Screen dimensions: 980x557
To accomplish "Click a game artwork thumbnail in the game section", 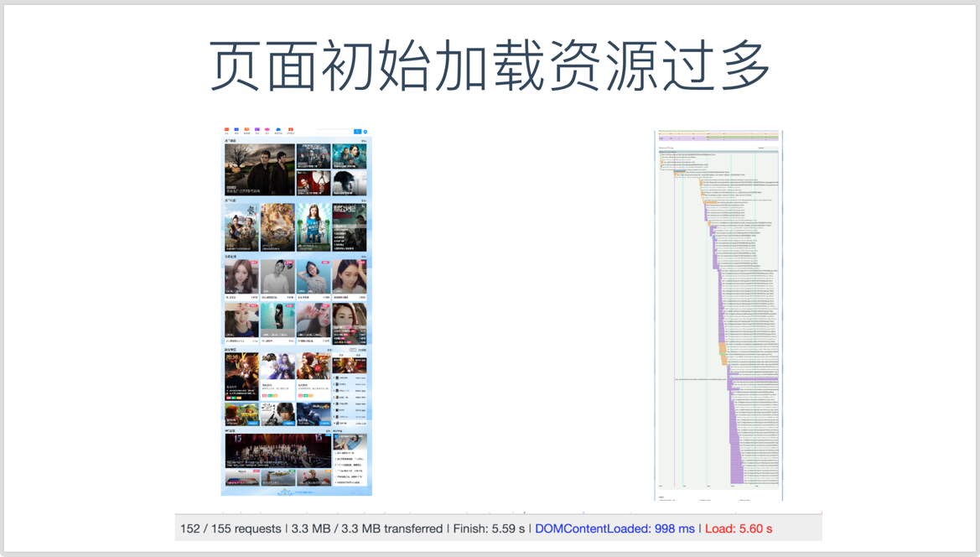I will 277,366.
